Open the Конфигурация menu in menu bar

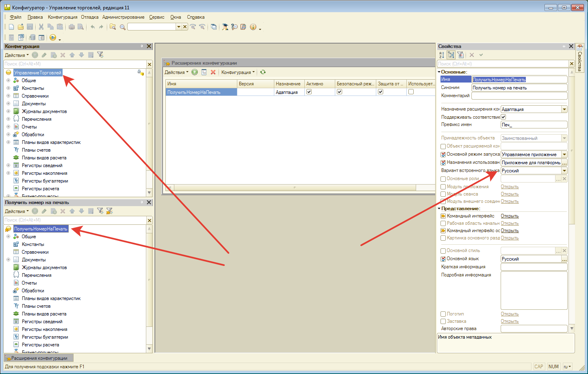[x=63, y=17]
